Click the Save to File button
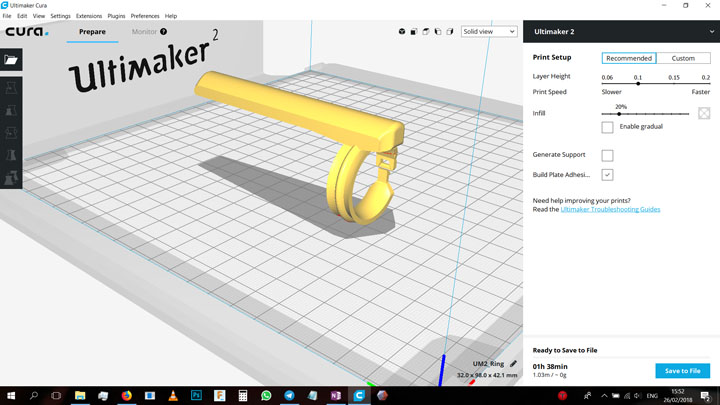720x405 pixels. 682,371
